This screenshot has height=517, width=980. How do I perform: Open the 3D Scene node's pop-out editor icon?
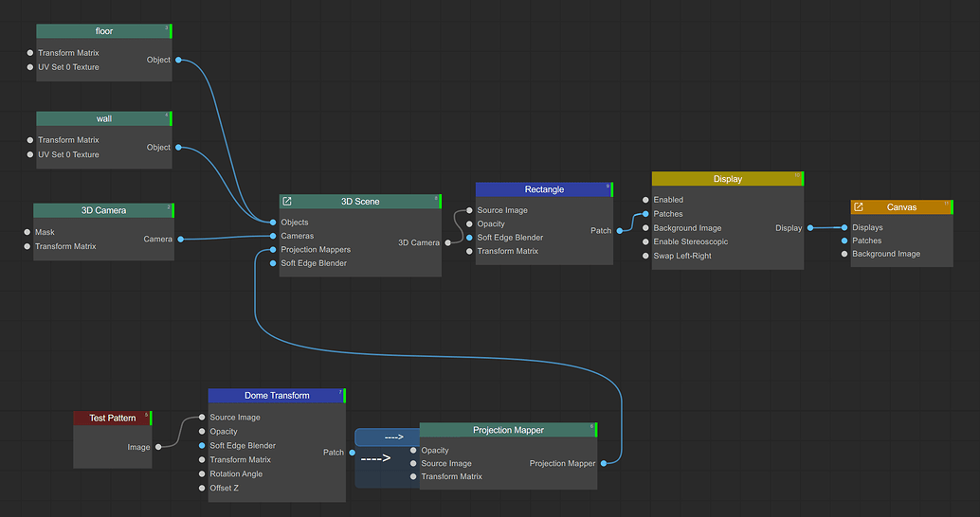[x=287, y=201]
